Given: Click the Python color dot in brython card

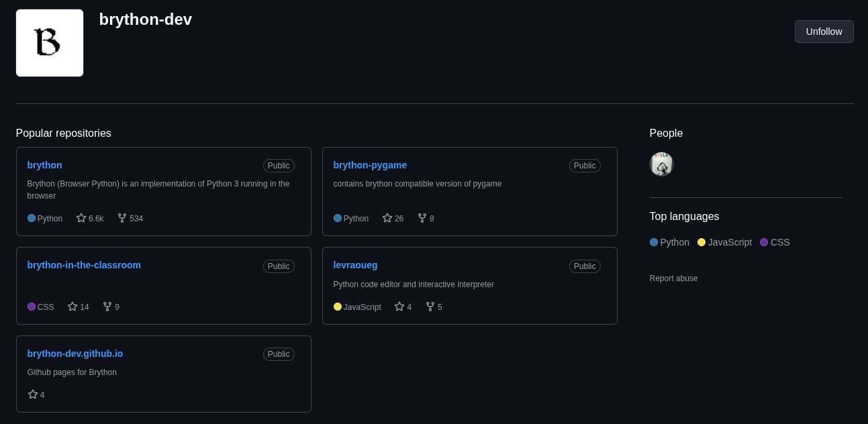Looking at the screenshot, I should click(x=32, y=218).
